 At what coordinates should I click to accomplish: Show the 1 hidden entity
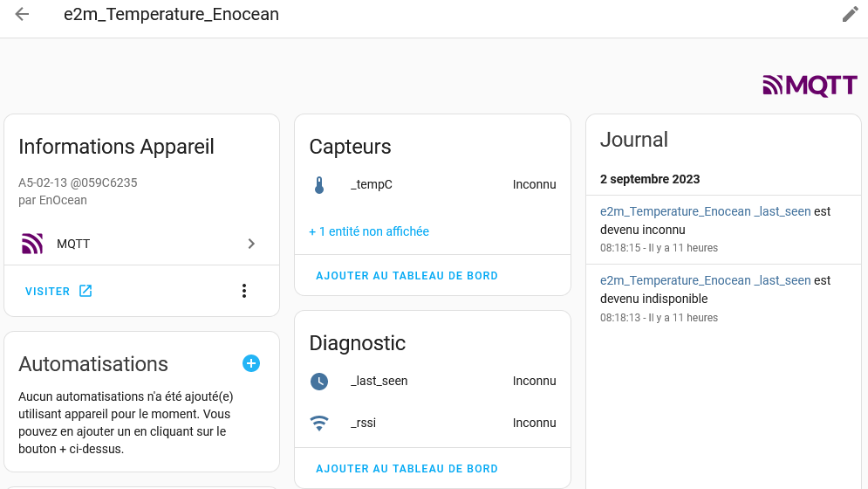(369, 231)
